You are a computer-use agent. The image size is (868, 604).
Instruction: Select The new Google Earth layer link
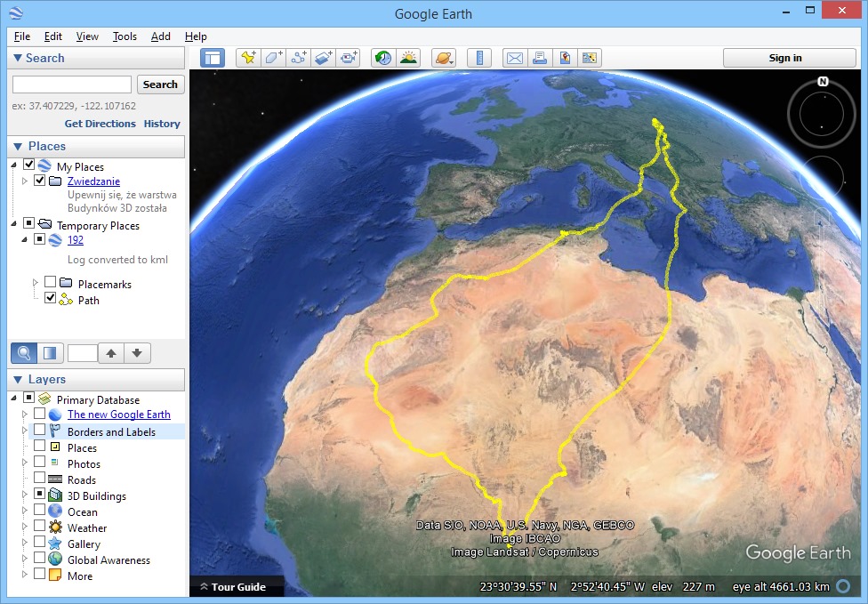(x=119, y=415)
